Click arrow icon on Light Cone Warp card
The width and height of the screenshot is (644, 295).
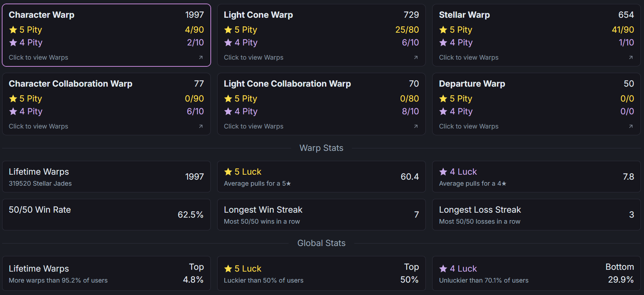tap(416, 58)
